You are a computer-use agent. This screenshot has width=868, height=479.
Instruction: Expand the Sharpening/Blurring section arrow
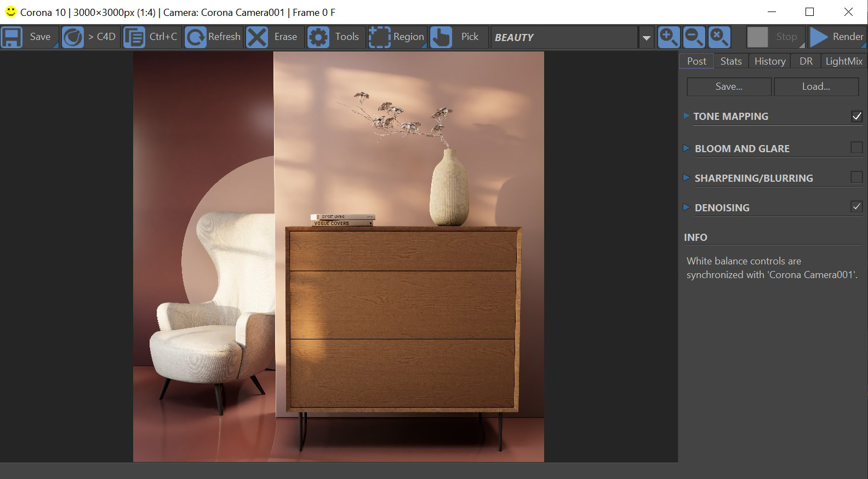(x=687, y=177)
